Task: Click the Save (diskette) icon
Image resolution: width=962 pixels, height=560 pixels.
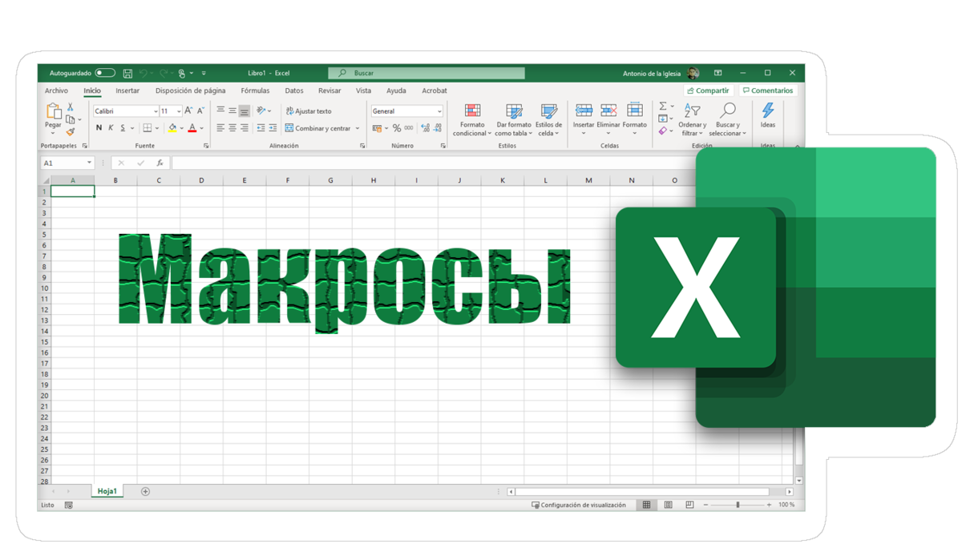Action: click(x=127, y=73)
